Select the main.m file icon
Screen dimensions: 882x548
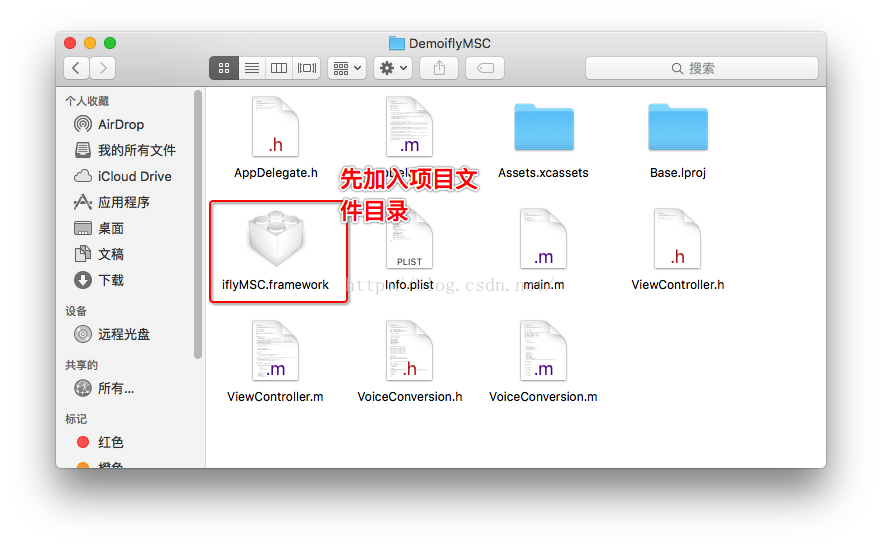point(543,239)
